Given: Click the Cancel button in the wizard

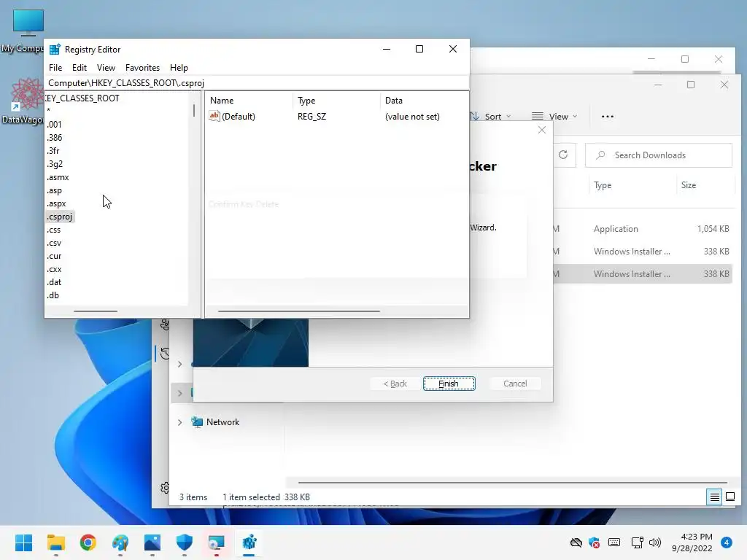Looking at the screenshot, I should (515, 384).
